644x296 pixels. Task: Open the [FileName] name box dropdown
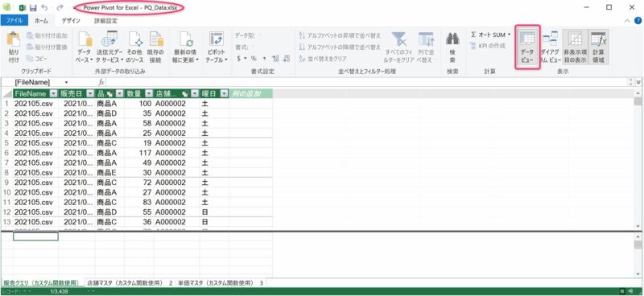tap(67, 82)
